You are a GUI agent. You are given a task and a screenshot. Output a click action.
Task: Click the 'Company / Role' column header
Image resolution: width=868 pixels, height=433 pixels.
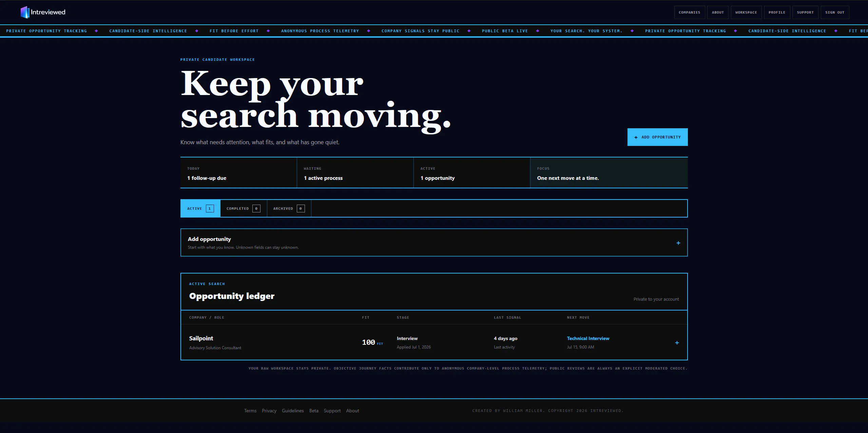(207, 318)
